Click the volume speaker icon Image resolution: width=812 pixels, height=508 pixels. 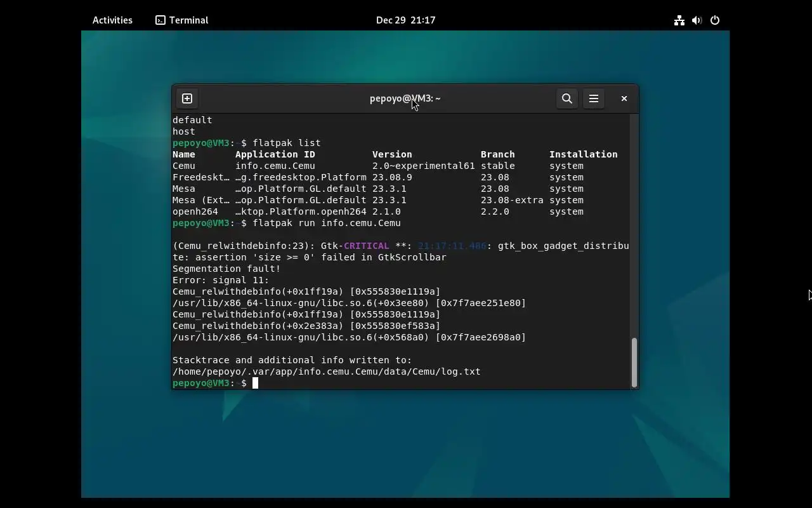tap(697, 20)
